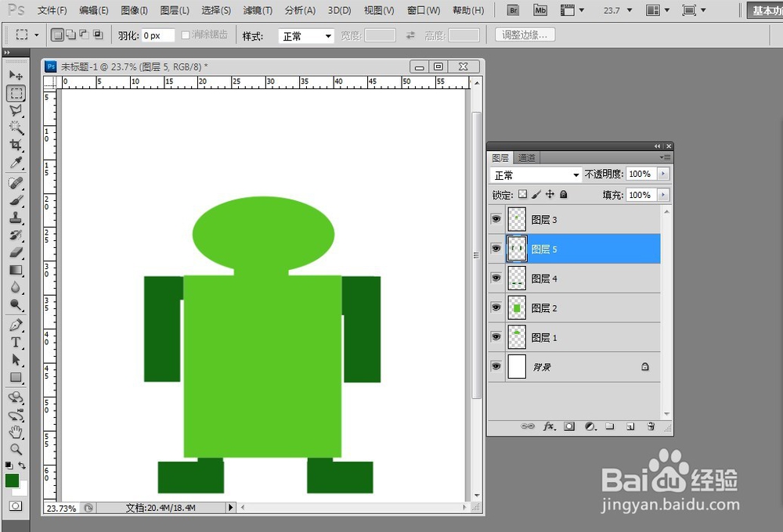Launch Adobe Bridge from top bar
Screen dimensions: 783x532
click(x=513, y=10)
